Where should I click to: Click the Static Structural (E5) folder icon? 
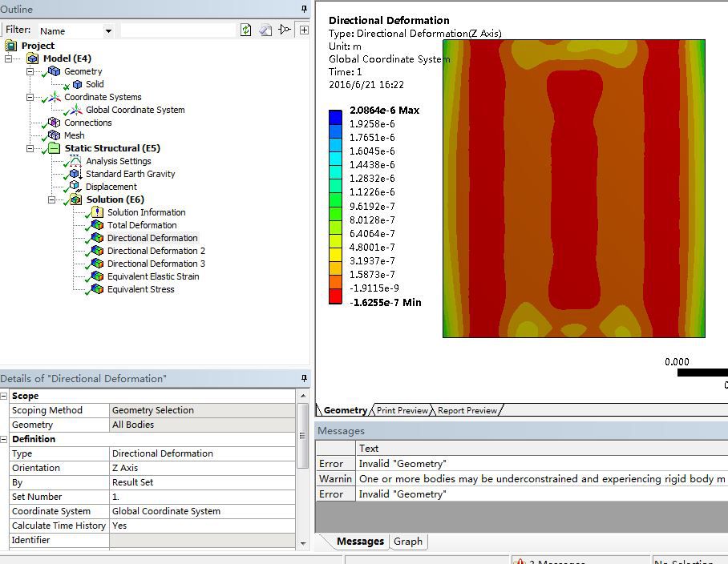55,148
